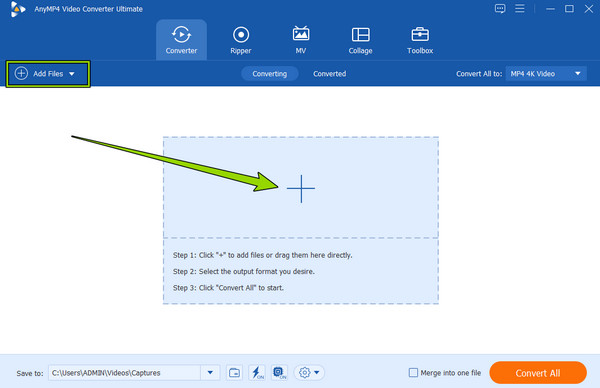The width and height of the screenshot is (600, 388).
Task: Click the Convert All button
Action: [x=538, y=373]
